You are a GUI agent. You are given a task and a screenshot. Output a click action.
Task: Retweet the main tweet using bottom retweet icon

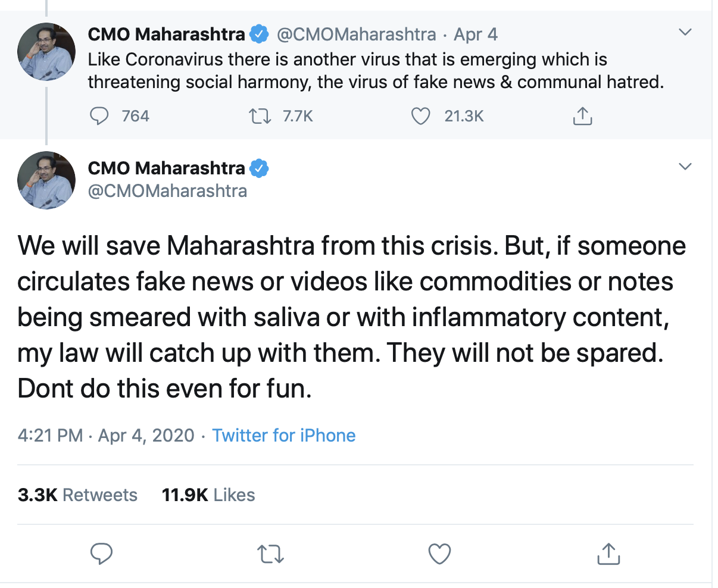pyautogui.click(x=270, y=554)
